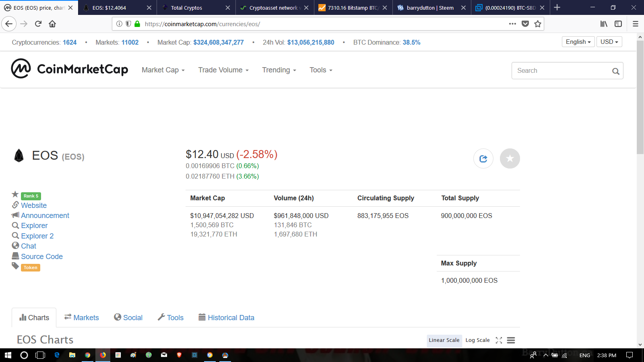Click the search magnifier icon

tap(615, 71)
